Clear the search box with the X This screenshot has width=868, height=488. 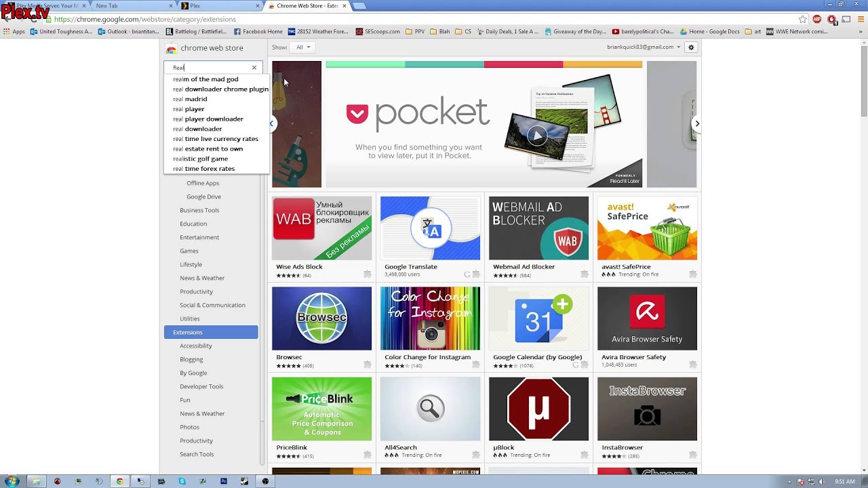pos(254,68)
